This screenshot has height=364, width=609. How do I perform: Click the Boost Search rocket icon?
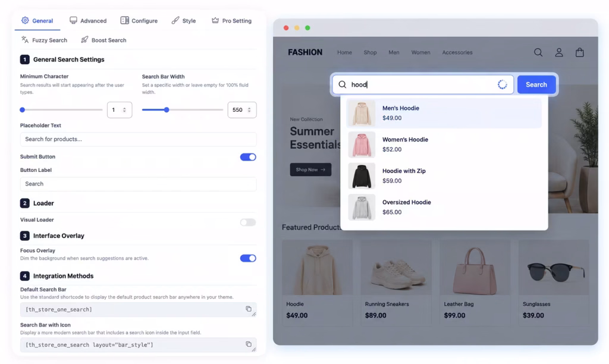point(84,40)
